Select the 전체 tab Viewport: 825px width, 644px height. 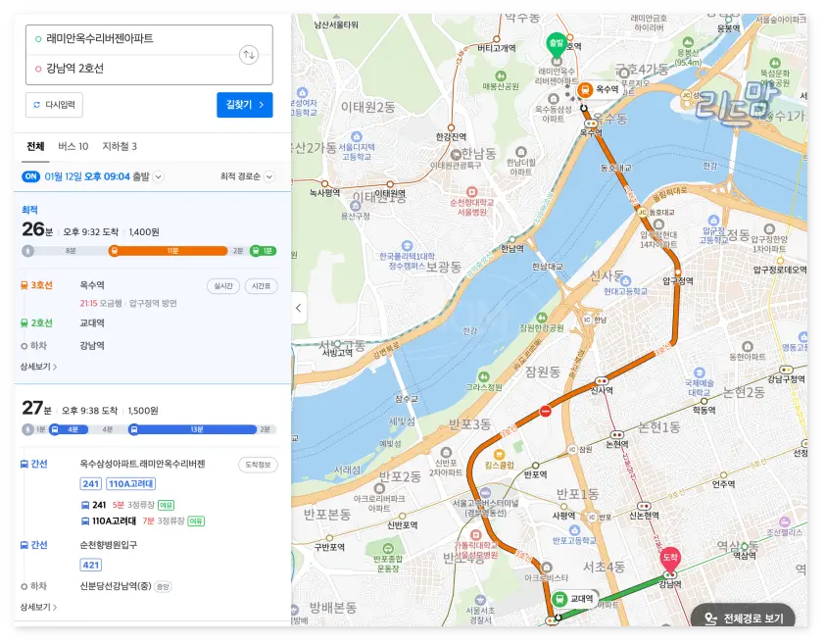tap(35, 146)
